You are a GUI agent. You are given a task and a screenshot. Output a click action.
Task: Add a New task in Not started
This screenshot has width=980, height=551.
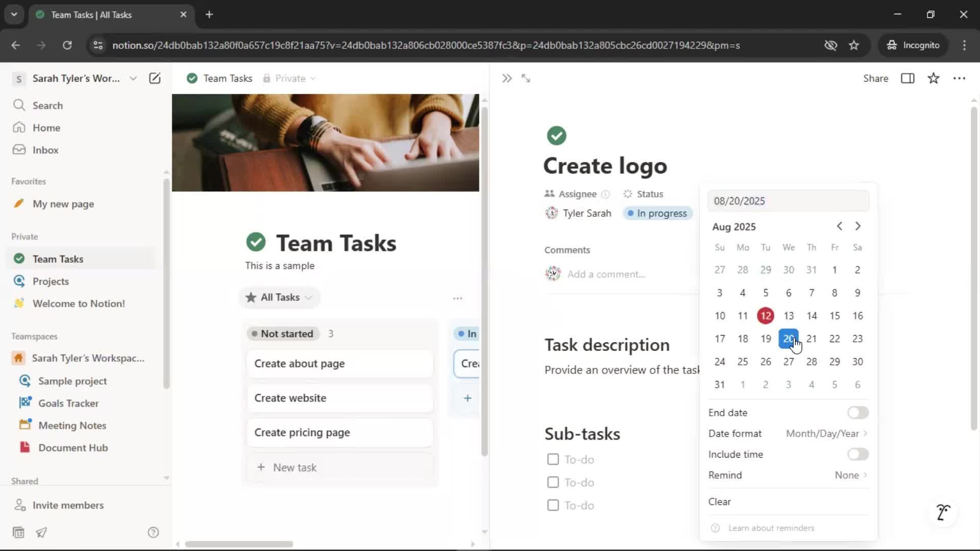pyautogui.click(x=340, y=467)
